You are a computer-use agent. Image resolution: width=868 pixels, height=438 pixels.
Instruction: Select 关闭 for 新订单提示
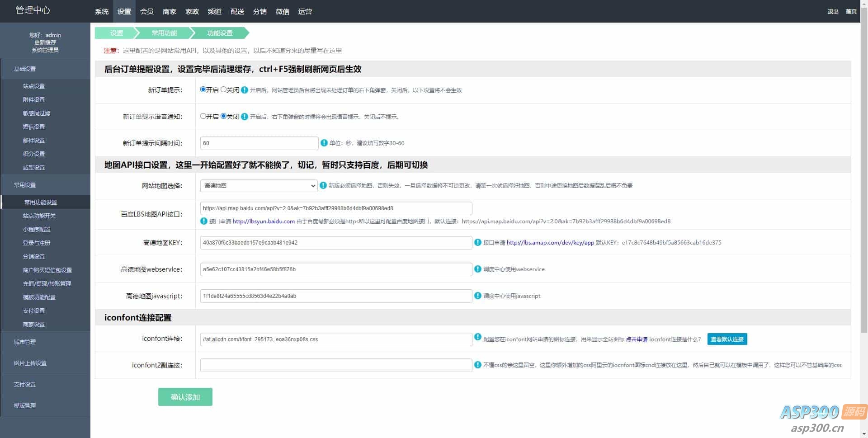tap(223, 89)
